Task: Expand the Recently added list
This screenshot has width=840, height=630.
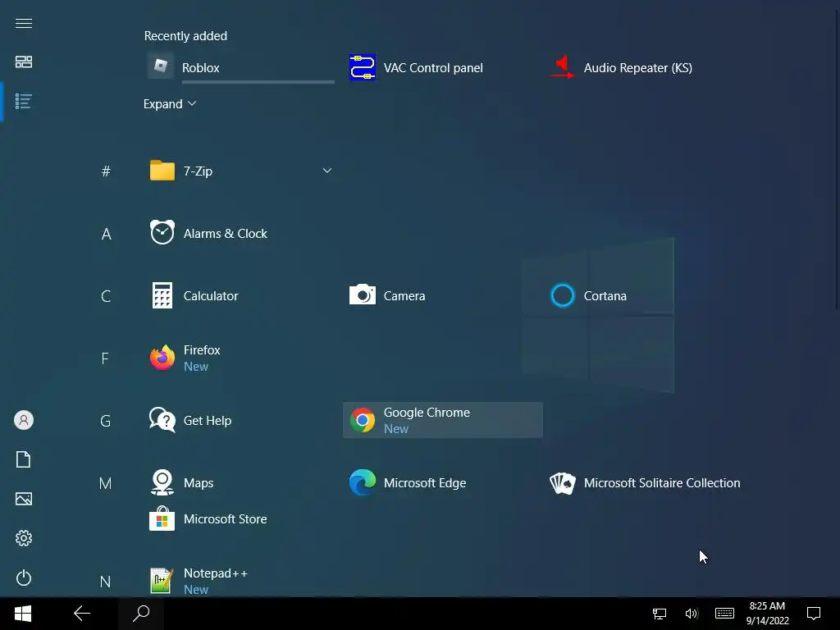Action: coord(170,104)
